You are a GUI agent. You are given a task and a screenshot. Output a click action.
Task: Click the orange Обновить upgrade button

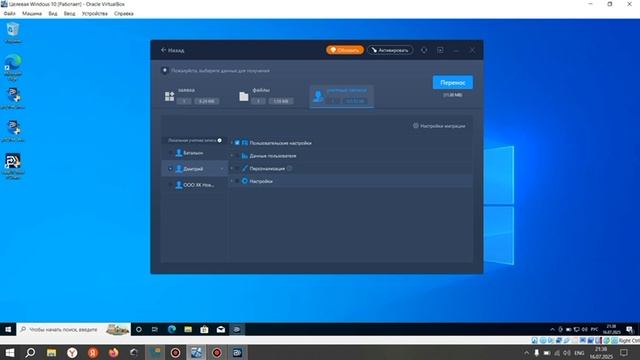[x=345, y=50]
